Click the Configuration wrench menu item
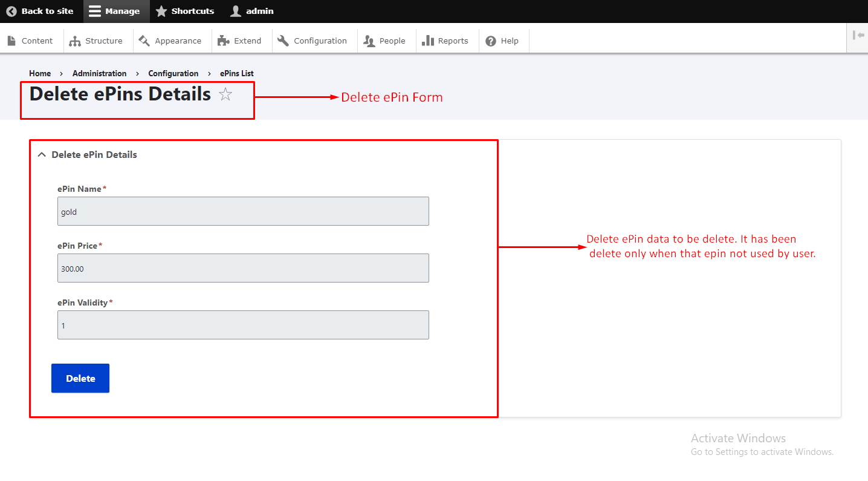The height and width of the screenshot is (481, 868). click(313, 41)
